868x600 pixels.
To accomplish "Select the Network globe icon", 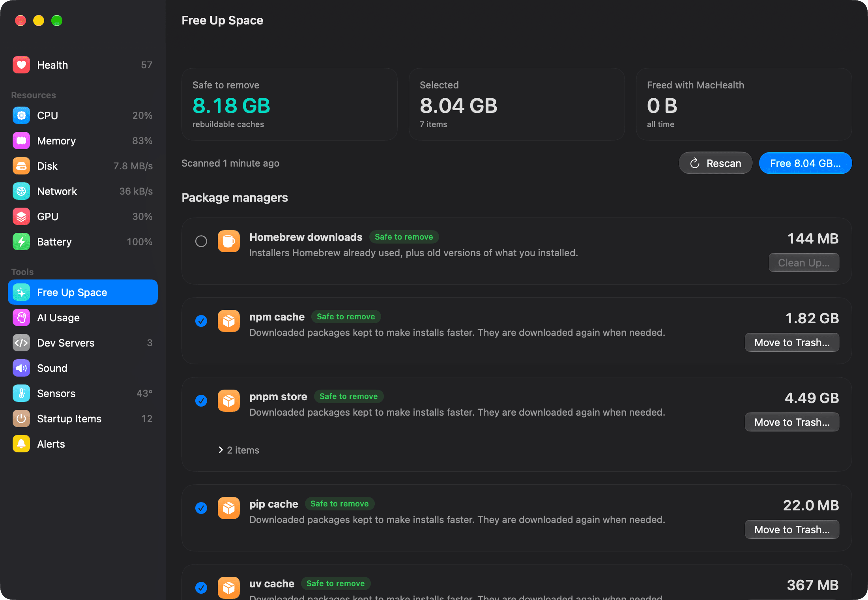I will 21,191.
